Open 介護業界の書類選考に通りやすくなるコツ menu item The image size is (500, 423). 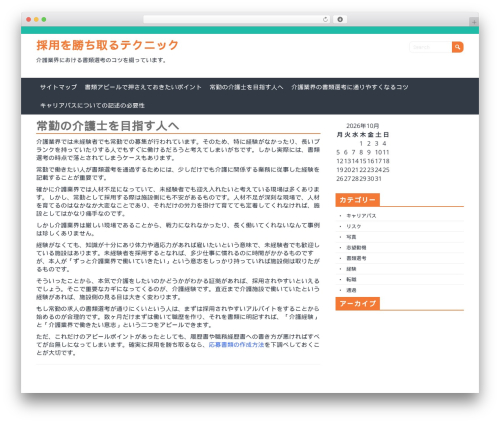[x=350, y=87]
